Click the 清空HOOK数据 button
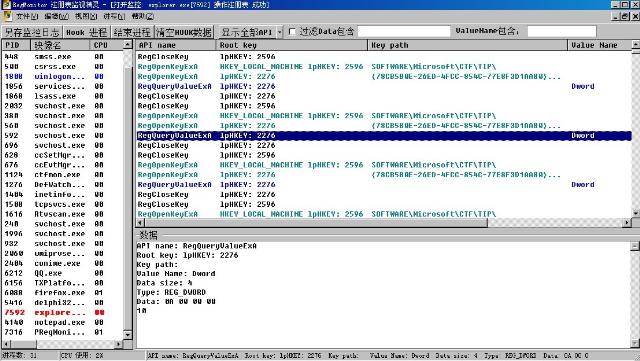This screenshot has width=640, height=361. point(184,32)
